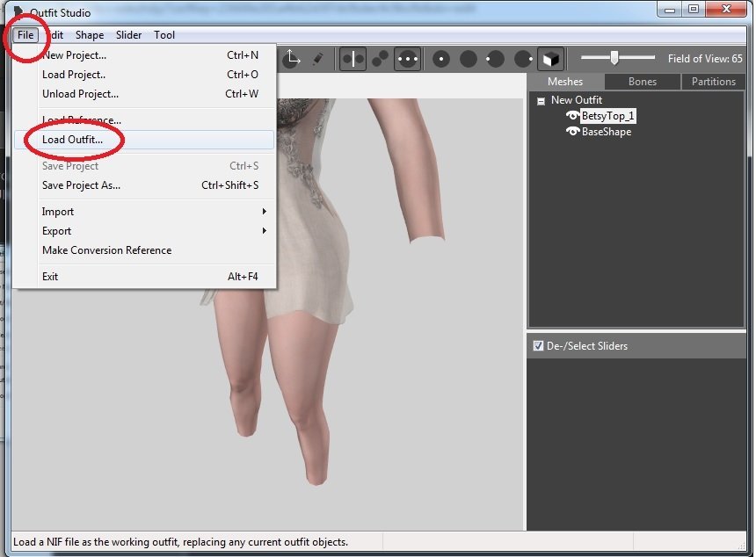Collapse the New Outfit tree node
This screenshot has height=557, width=756.
coord(542,100)
